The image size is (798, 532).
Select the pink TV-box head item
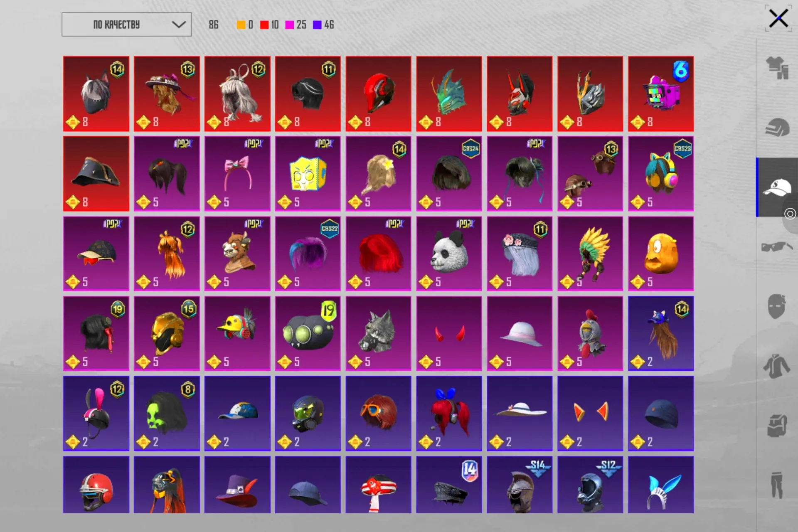click(x=661, y=94)
